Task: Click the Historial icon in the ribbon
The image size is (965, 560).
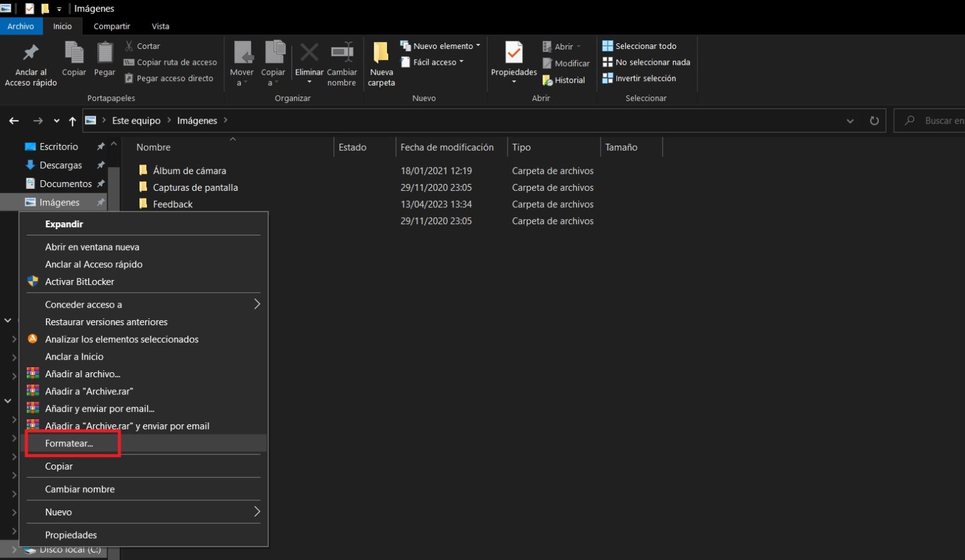Action: 548,80
